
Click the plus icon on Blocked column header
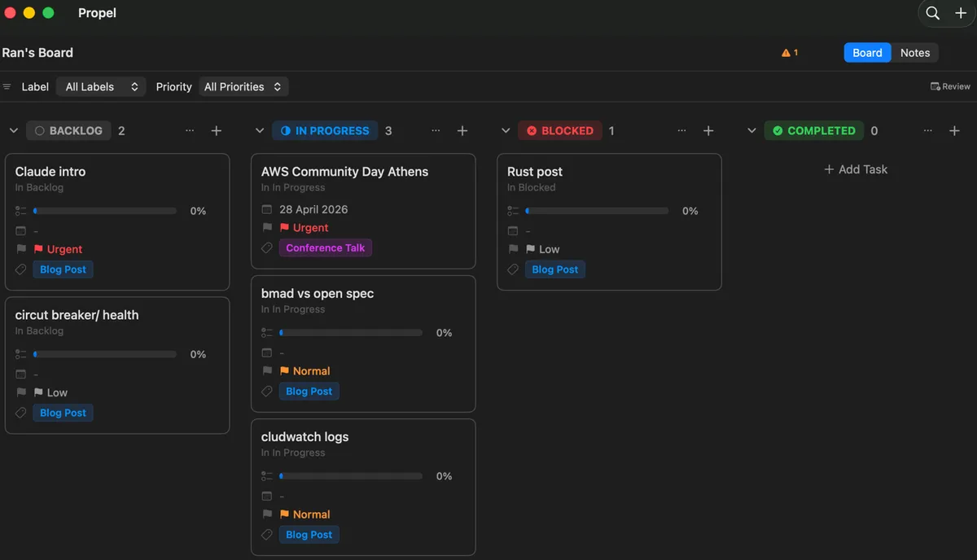(x=708, y=130)
